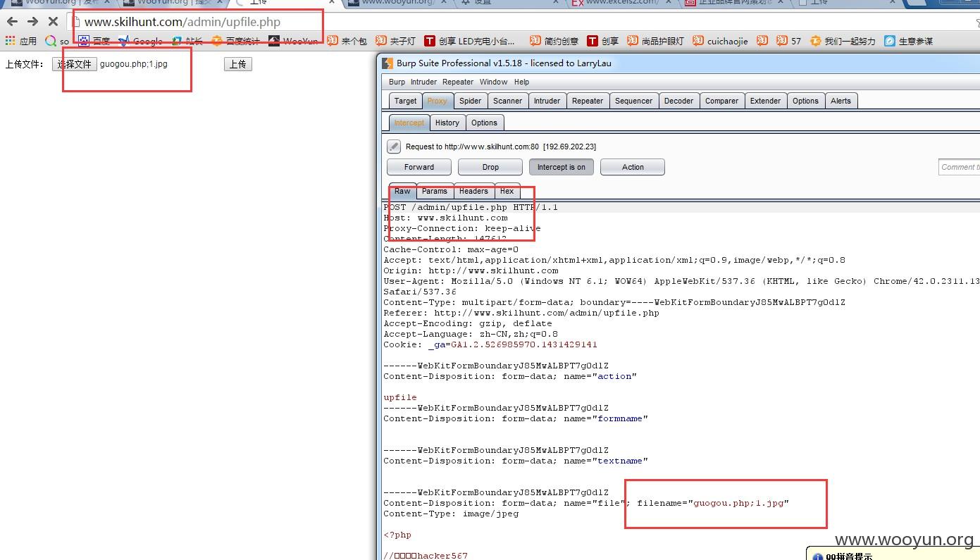Viewport: 980px width, 560px height.
Task: Select the Proxy Options sub-tab beside History
Action: [484, 123]
